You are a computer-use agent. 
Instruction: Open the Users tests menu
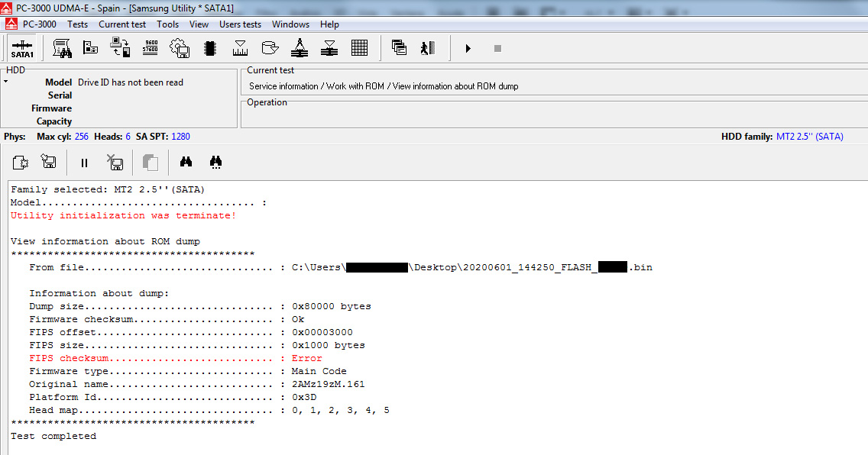pyautogui.click(x=240, y=24)
